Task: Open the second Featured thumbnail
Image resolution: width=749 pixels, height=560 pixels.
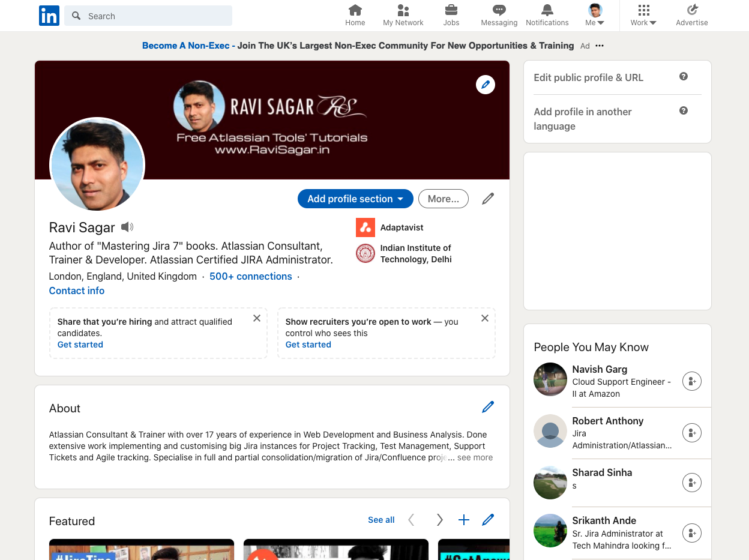Action: pyautogui.click(x=336, y=549)
